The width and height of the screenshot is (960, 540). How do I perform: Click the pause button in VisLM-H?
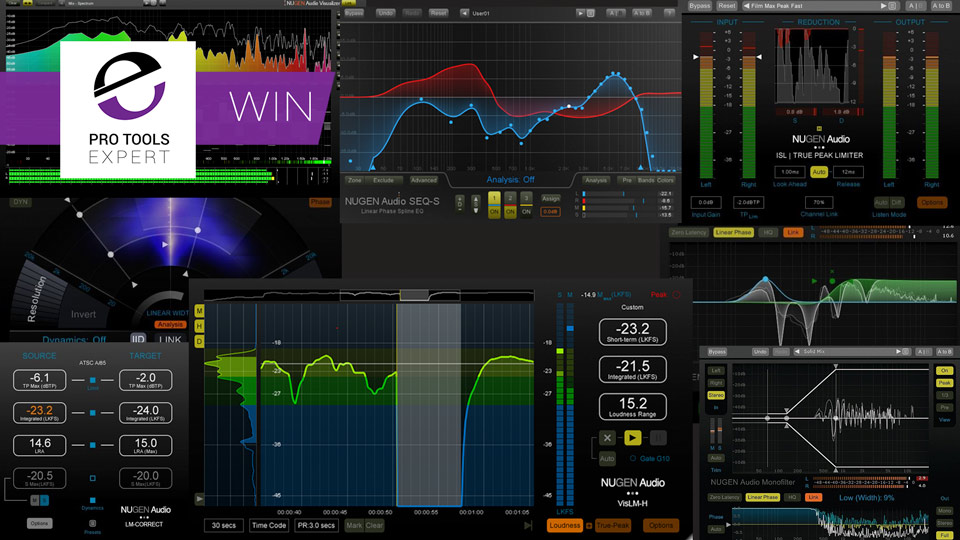click(658, 438)
